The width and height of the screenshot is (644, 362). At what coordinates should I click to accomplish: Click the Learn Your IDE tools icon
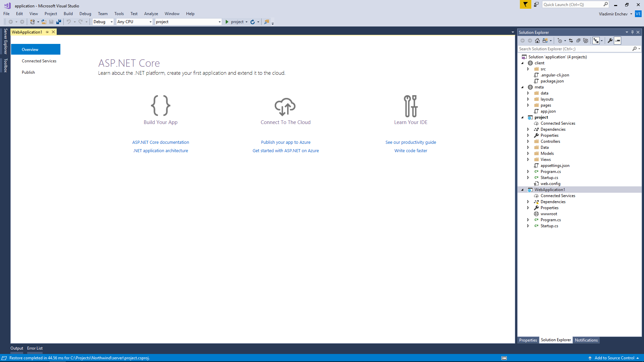411,106
